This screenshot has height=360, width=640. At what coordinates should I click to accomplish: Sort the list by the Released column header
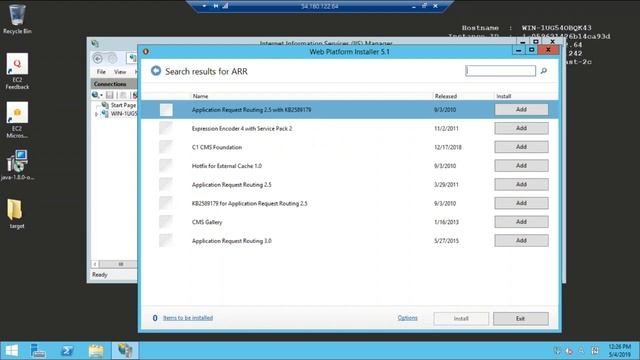pos(446,96)
